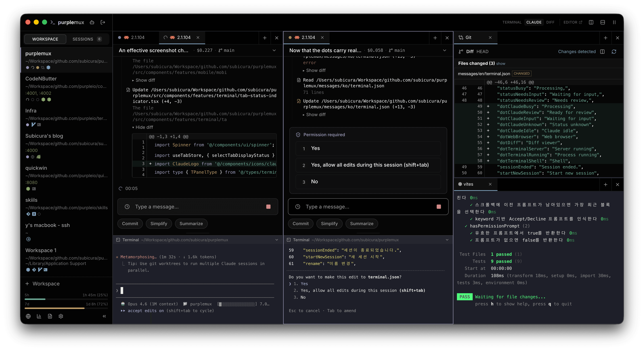Switch view mode to DIFF
This screenshot has width=644, height=351.
550,22
